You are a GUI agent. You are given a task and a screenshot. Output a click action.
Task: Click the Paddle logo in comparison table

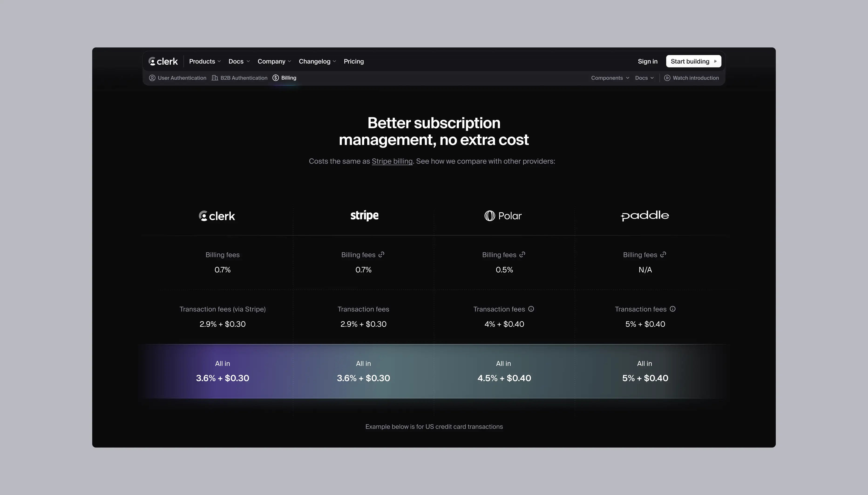645,216
